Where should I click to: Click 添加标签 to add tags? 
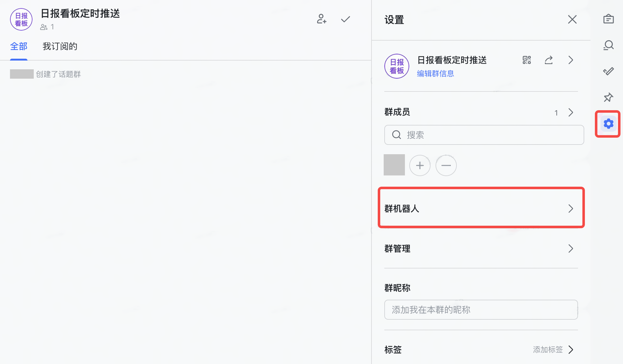coord(548,349)
